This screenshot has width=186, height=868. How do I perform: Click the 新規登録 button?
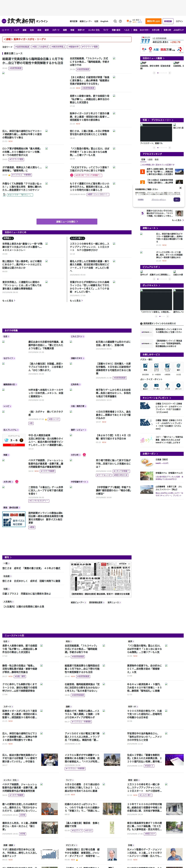pyautogui.click(x=168, y=21)
